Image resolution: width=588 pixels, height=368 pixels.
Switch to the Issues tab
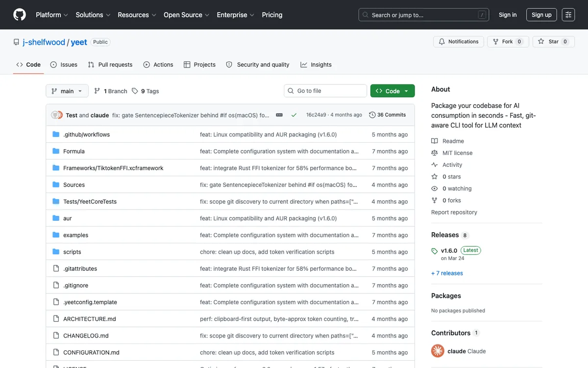[x=64, y=65]
